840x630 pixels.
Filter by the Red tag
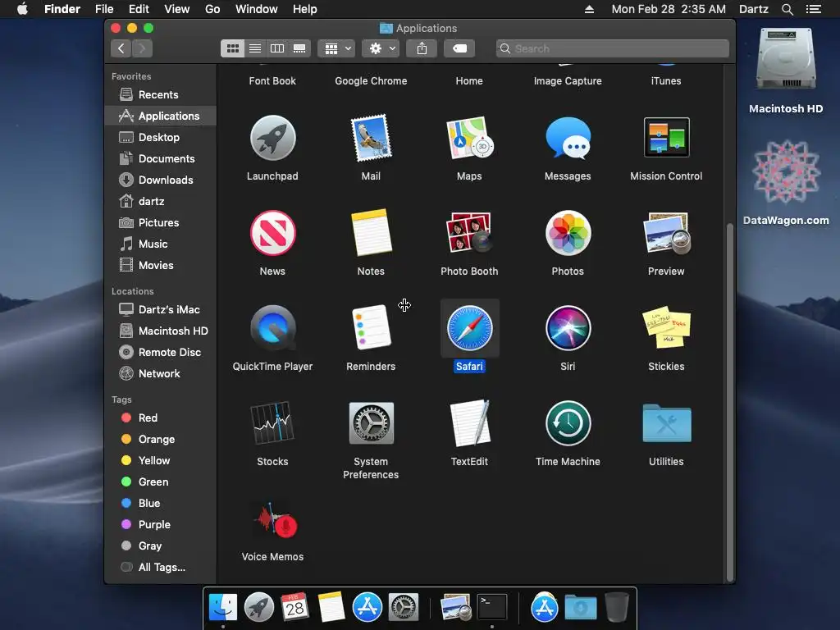[160, 418]
